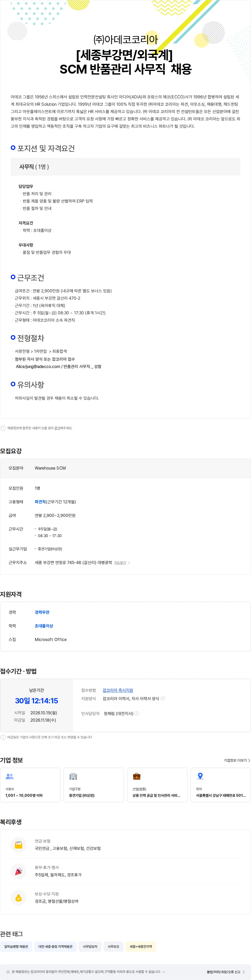This screenshot has height=980, width=251.
Task: Click the 중견기업(비상장) work company text
Action: tap(50, 549)
